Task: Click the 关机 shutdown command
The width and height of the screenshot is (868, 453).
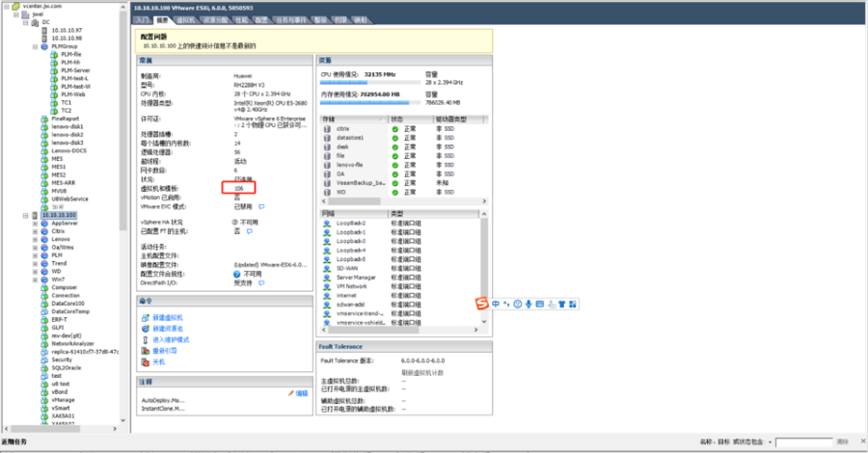Action: click(x=158, y=361)
